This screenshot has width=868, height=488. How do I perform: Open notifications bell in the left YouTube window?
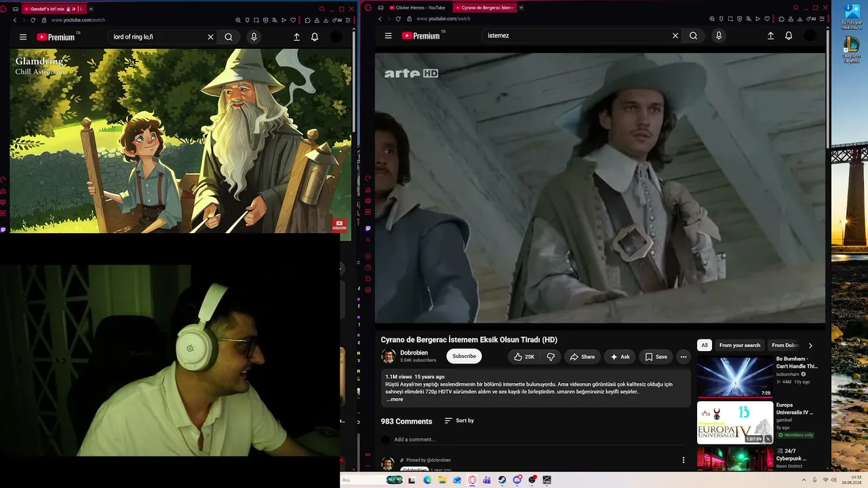(x=315, y=37)
